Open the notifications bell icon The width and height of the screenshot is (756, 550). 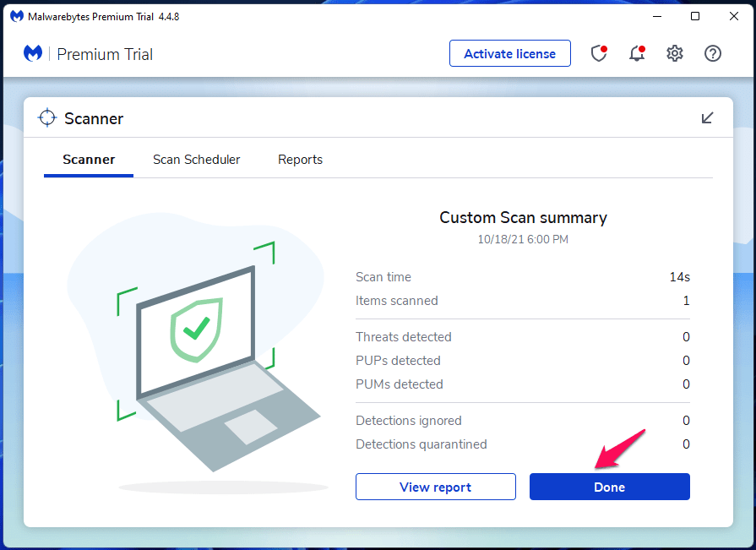click(x=637, y=53)
